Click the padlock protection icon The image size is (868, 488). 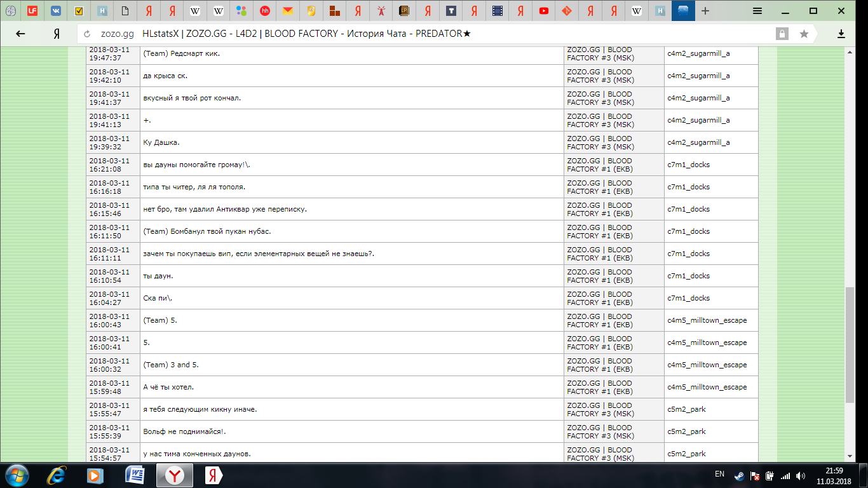coord(782,34)
